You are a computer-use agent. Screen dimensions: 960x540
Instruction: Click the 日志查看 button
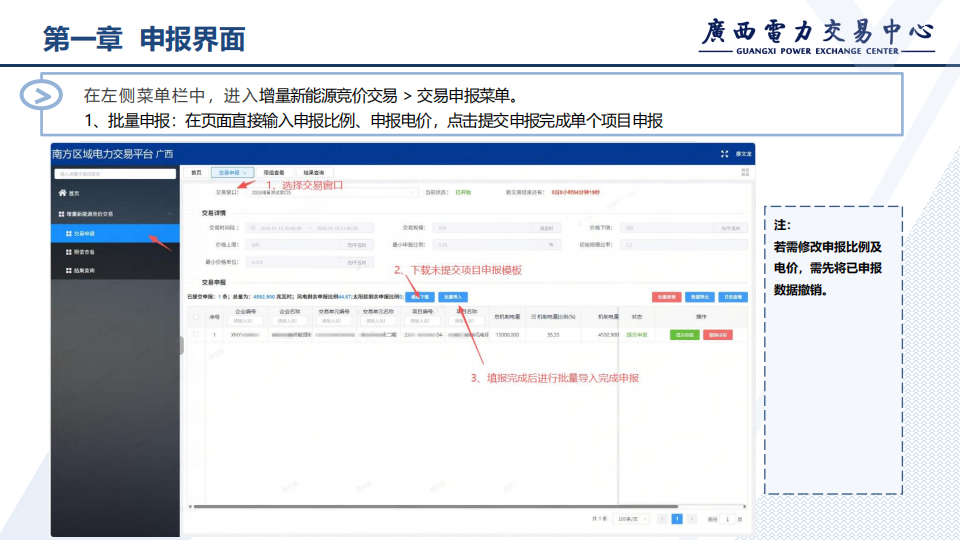tap(733, 297)
